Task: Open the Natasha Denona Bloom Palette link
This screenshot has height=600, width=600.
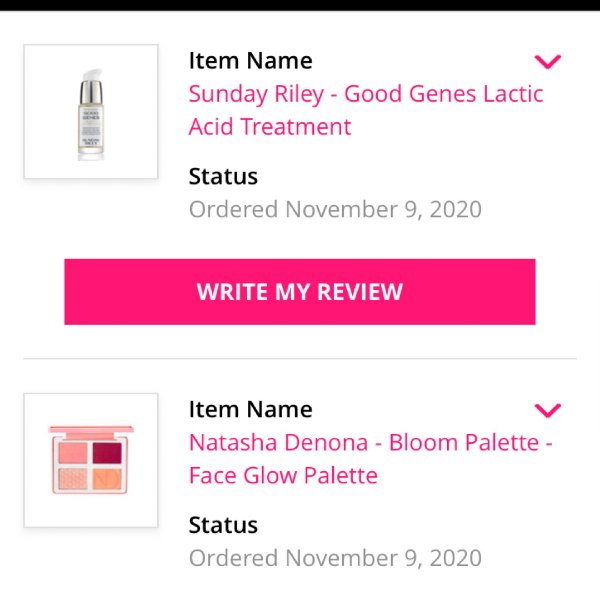Action: click(x=370, y=459)
